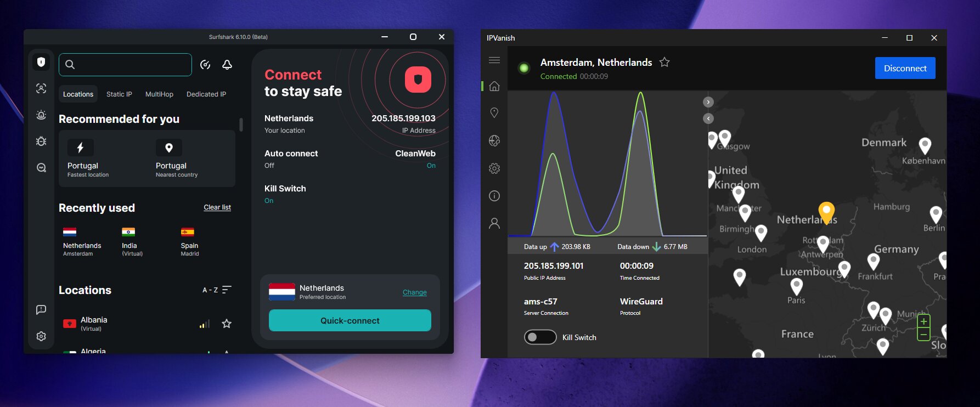This screenshot has width=980, height=407.
Task: Open Surfshark Search magnifier sidebar icon
Action: pos(41,168)
